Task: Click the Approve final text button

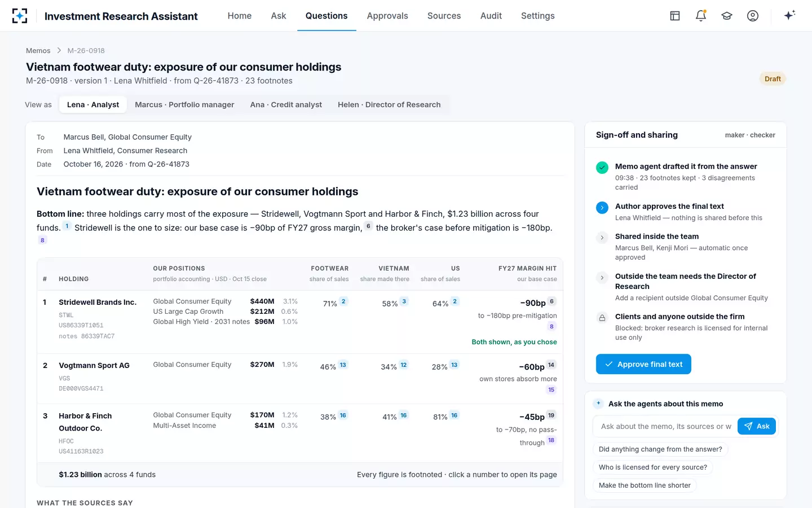Action: click(643, 364)
